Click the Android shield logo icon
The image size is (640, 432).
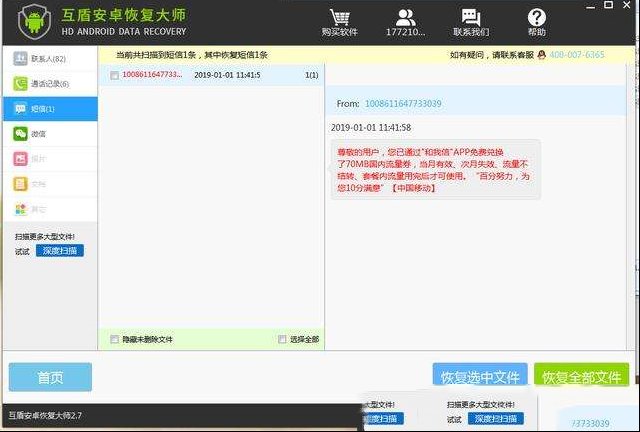(34, 21)
